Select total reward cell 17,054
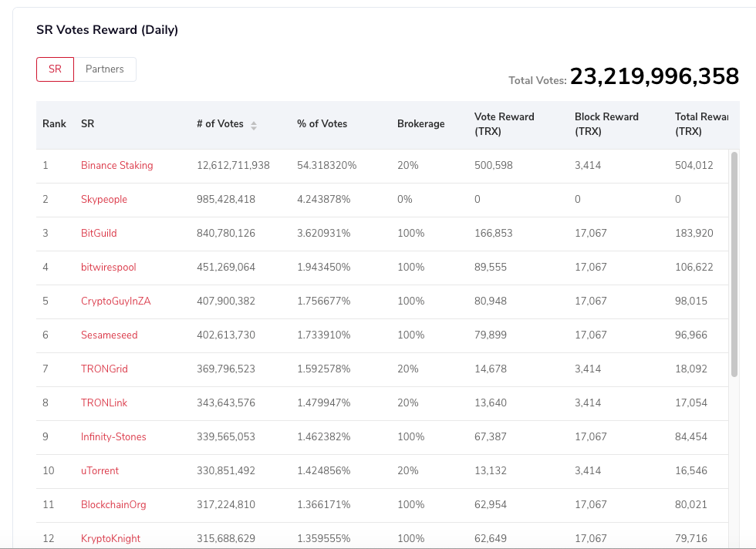This screenshot has height=549, width=756. pos(691,403)
